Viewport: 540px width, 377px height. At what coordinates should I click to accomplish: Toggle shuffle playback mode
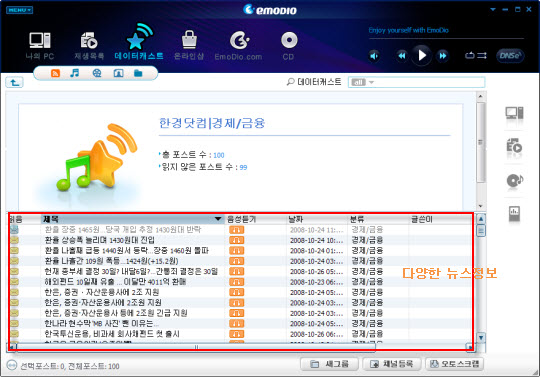click(x=482, y=55)
